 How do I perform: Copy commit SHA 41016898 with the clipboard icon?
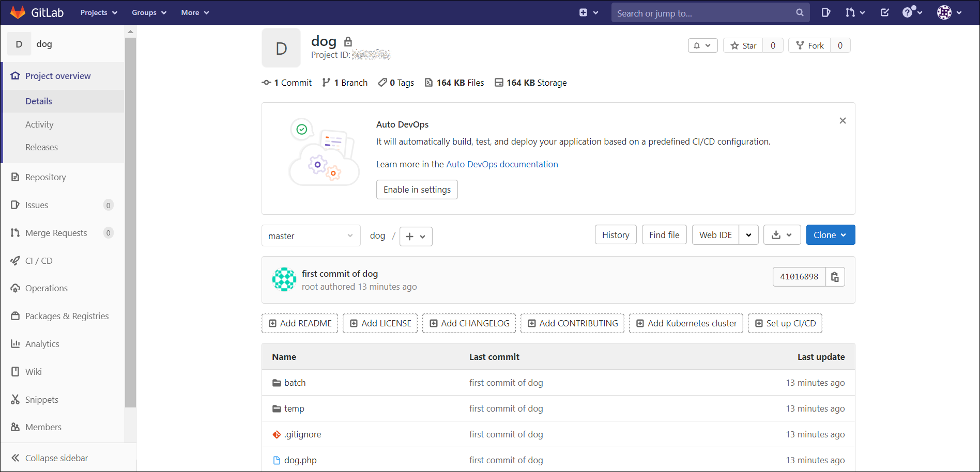click(835, 276)
